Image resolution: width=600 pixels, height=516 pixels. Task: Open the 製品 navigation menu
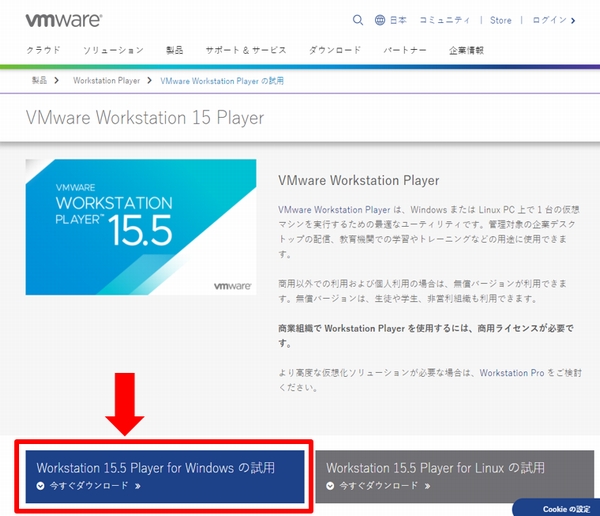click(174, 50)
